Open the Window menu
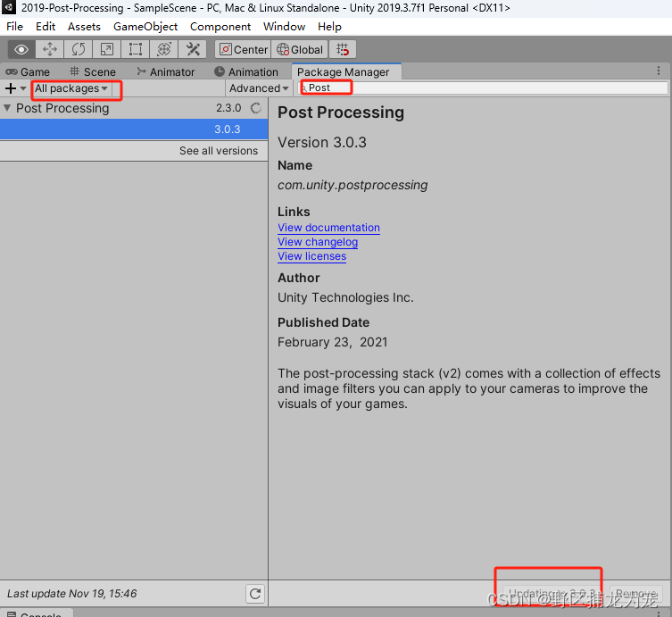The width and height of the screenshot is (672, 617). pos(284,27)
